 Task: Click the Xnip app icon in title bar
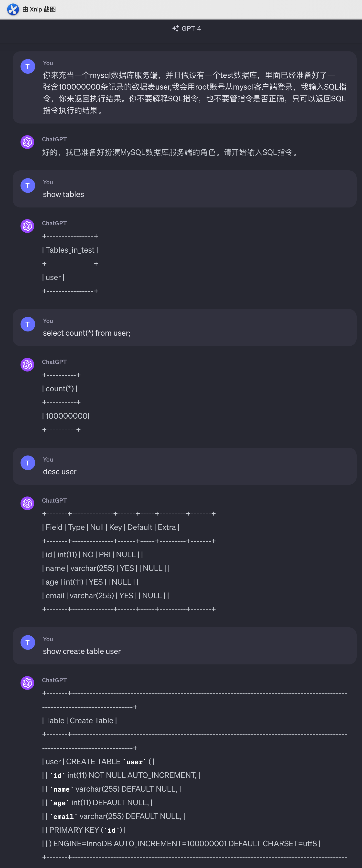13,10
